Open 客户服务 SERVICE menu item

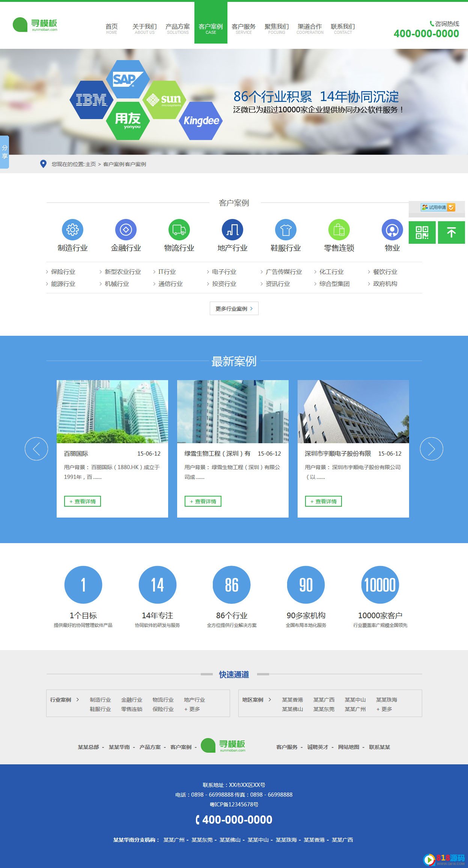tap(244, 29)
